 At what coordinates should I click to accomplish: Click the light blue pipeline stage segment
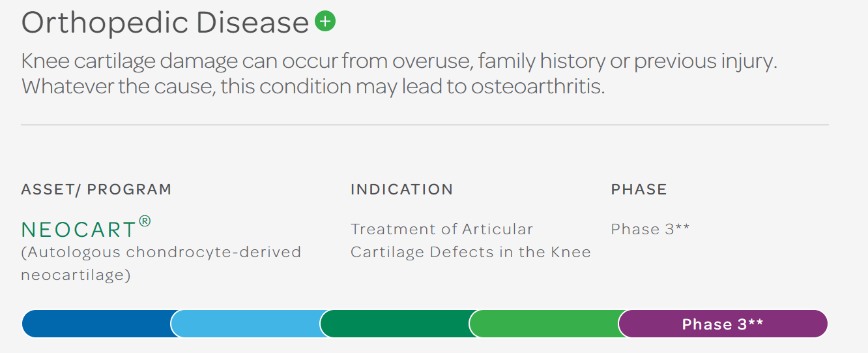pyautogui.click(x=246, y=324)
